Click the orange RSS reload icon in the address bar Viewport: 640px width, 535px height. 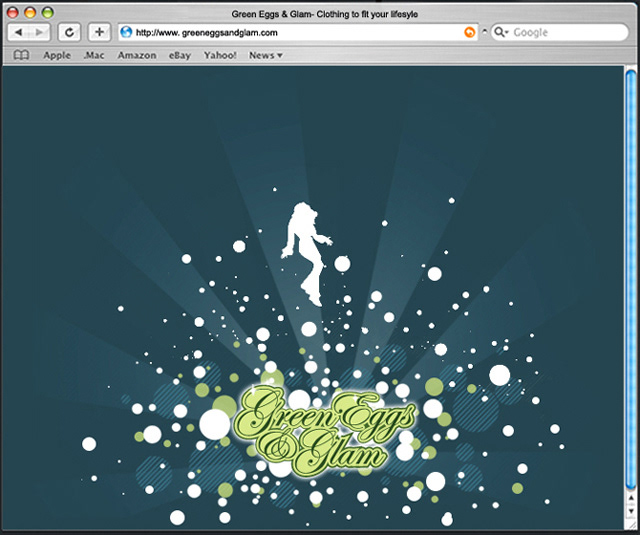tap(470, 32)
